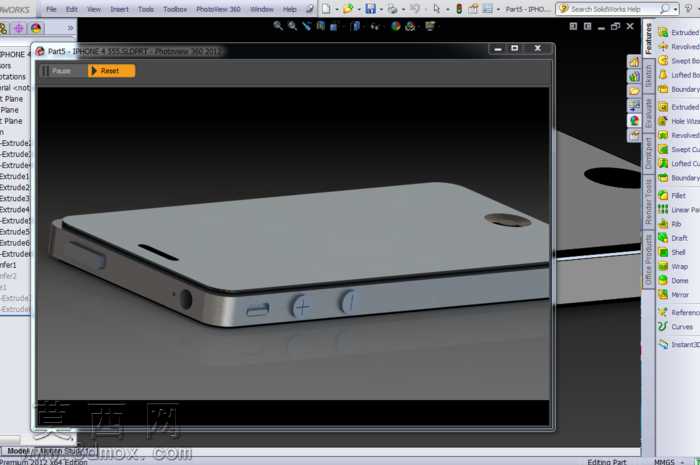Open the Curves tool
Screen dimensions: 700x465
tap(676, 327)
